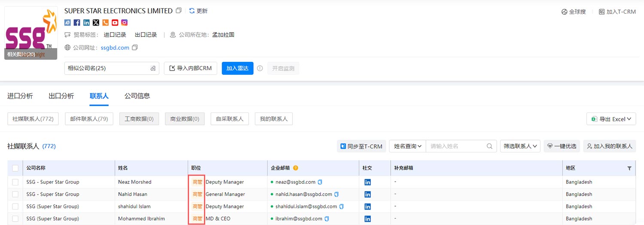Select 自采联系人 filter tab
Image resolution: width=644 pixels, height=225 pixels.
point(230,119)
